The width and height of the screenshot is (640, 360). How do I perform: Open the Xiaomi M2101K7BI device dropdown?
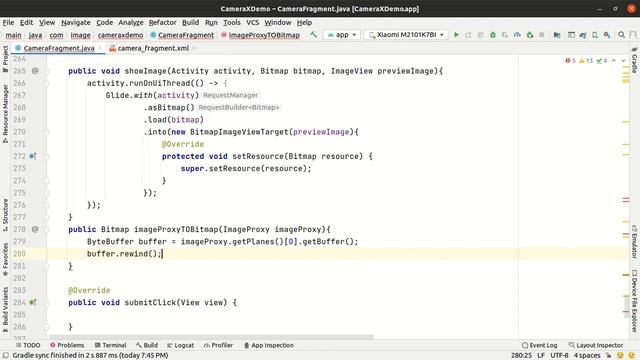point(406,35)
